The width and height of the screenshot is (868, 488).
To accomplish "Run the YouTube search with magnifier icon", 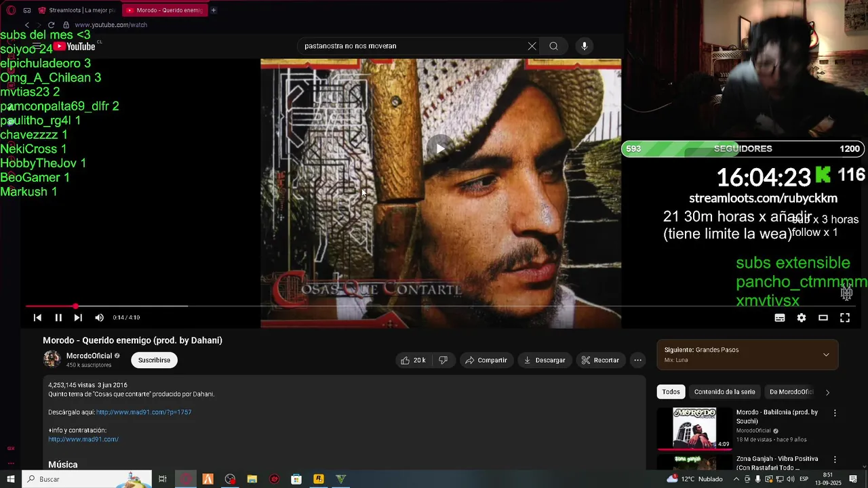I will point(554,46).
